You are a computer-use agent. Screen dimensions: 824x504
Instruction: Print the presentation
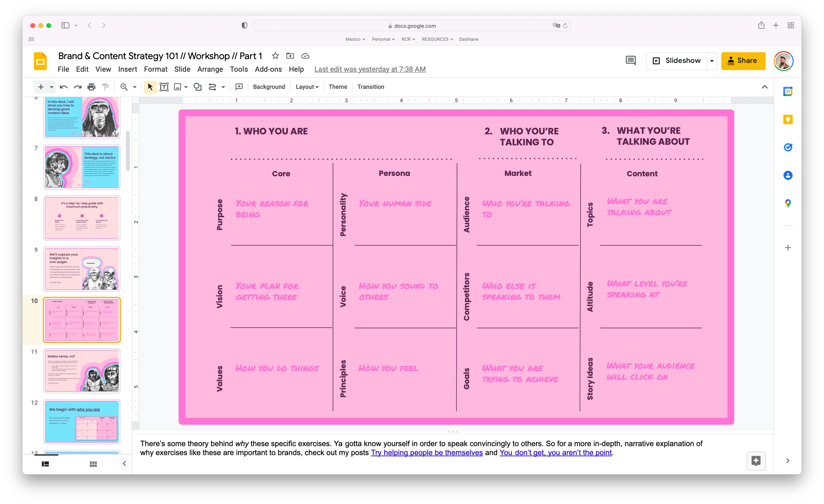pyautogui.click(x=91, y=87)
